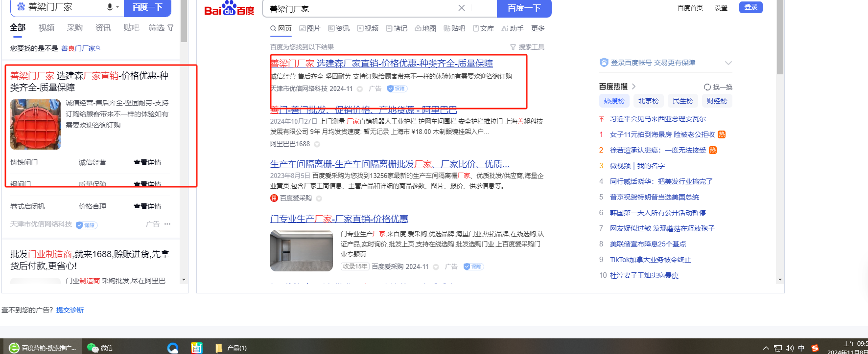Select the 民生榜 hot list tab
This screenshot has width=868, height=354.
tap(683, 101)
